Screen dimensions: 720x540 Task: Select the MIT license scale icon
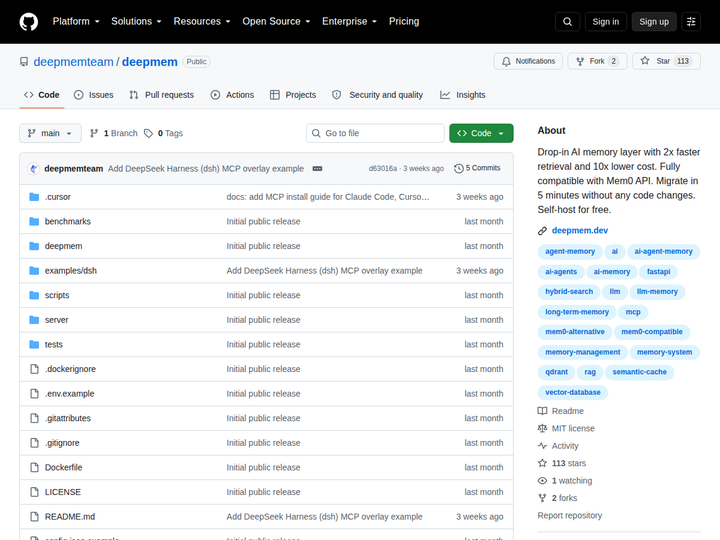pos(542,428)
